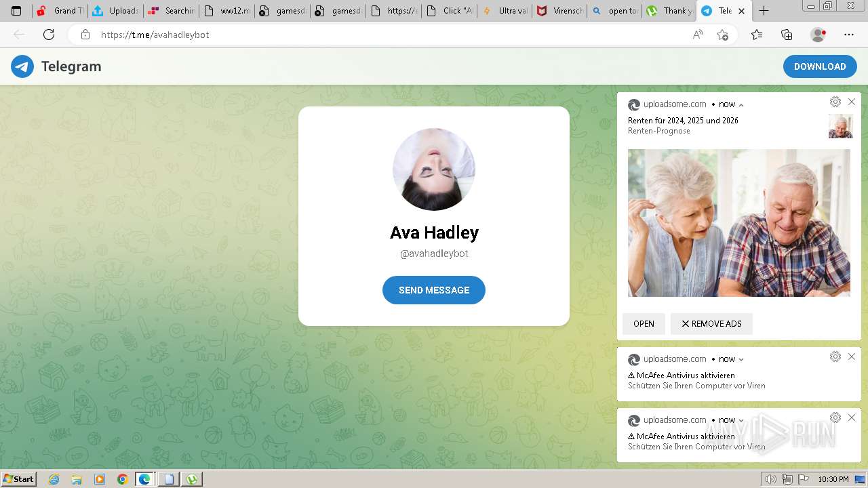Close the Telegram tab

(742, 11)
